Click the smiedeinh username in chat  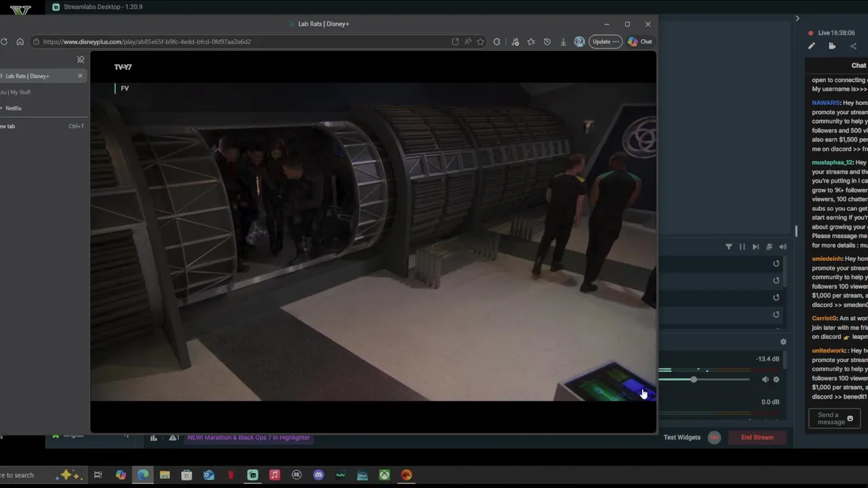tap(826, 259)
